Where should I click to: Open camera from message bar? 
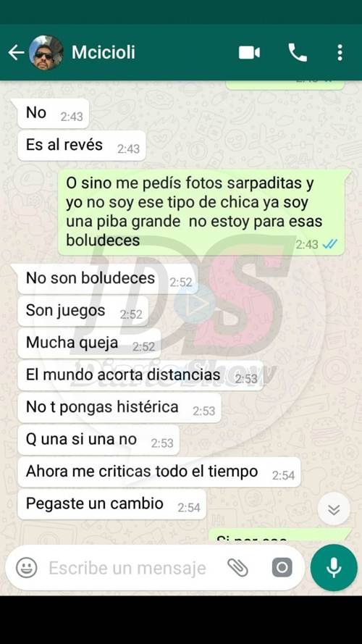click(x=282, y=568)
